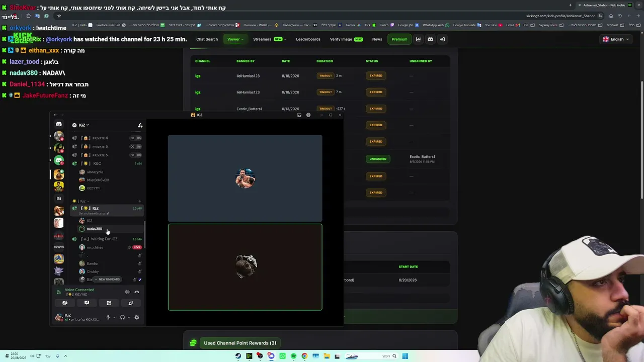This screenshot has width=644, height=362.
Task: Click user Chubby in the voice list
Action: [110, 271]
